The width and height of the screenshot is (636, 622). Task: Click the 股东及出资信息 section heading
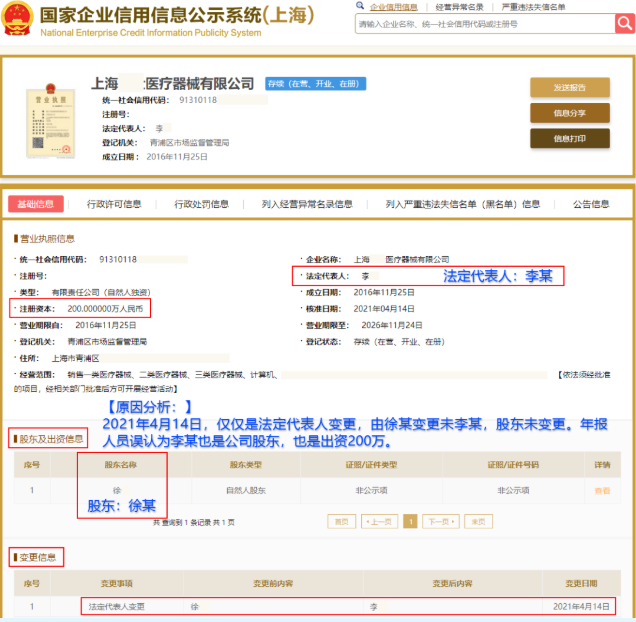(51, 439)
